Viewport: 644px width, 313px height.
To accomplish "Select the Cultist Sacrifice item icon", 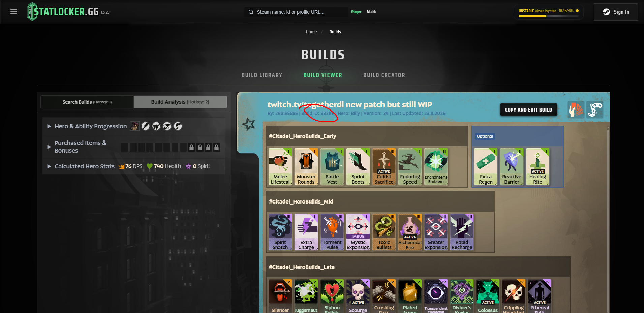I will tap(384, 167).
